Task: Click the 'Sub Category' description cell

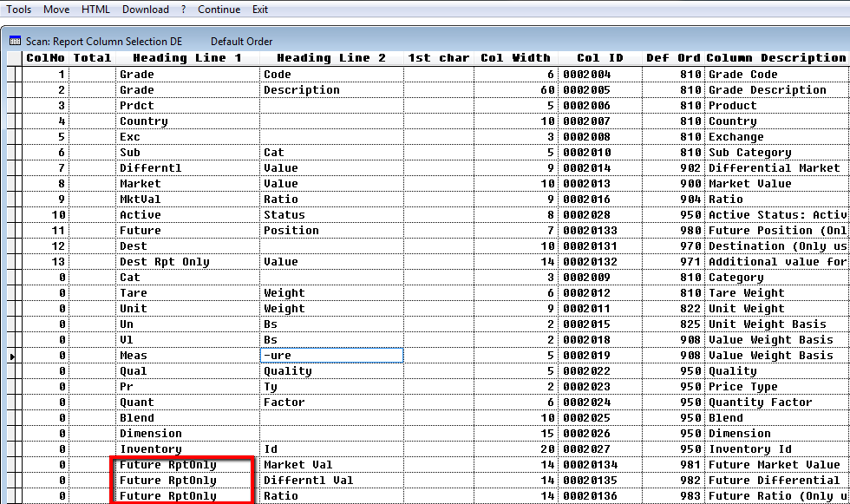Action: tap(777, 153)
